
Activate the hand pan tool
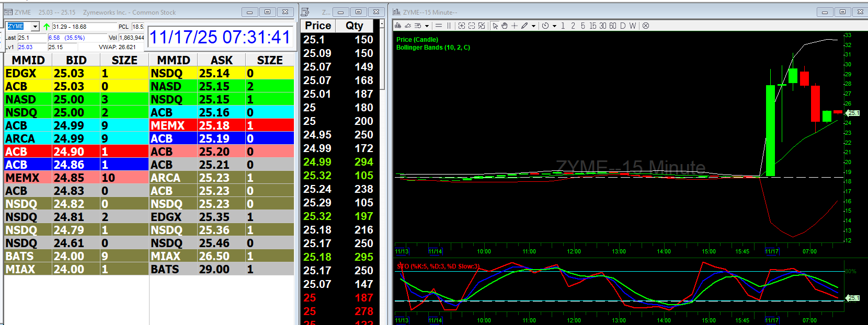pyautogui.click(x=504, y=26)
